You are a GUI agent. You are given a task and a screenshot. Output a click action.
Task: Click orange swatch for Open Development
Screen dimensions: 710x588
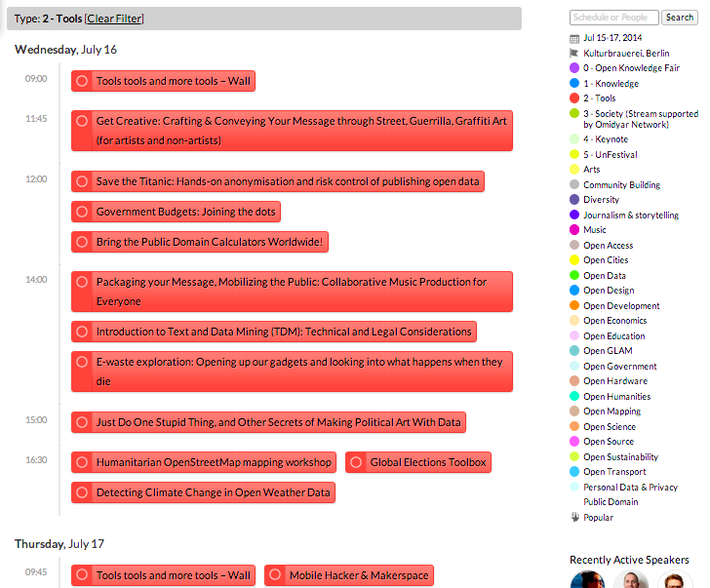[x=574, y=305]
